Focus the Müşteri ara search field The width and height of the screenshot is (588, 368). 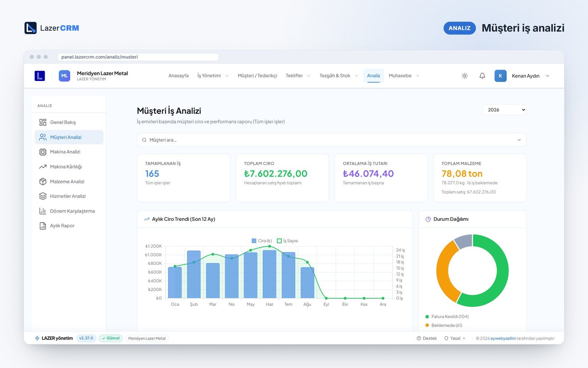[x=331, y=140]
